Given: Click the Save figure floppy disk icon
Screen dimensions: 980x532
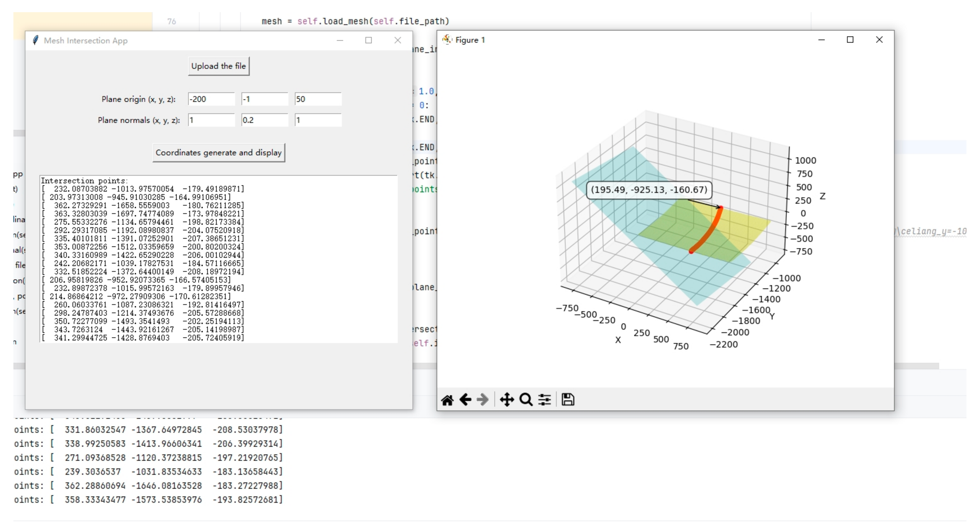Looking at the screenshot, I should click(567, 400).
